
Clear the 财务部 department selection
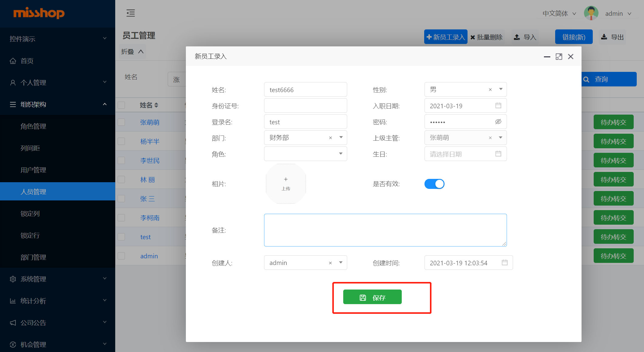point(330,138)
